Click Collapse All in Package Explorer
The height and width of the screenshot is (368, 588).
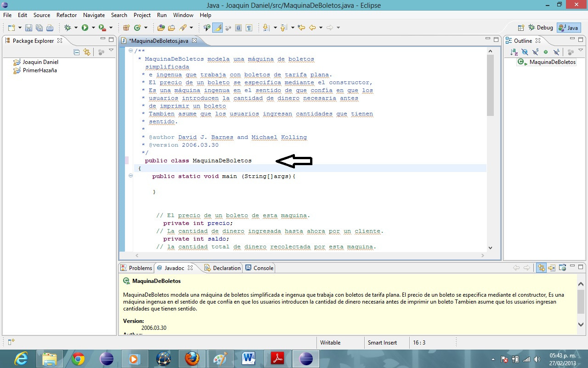coord(77,52)
